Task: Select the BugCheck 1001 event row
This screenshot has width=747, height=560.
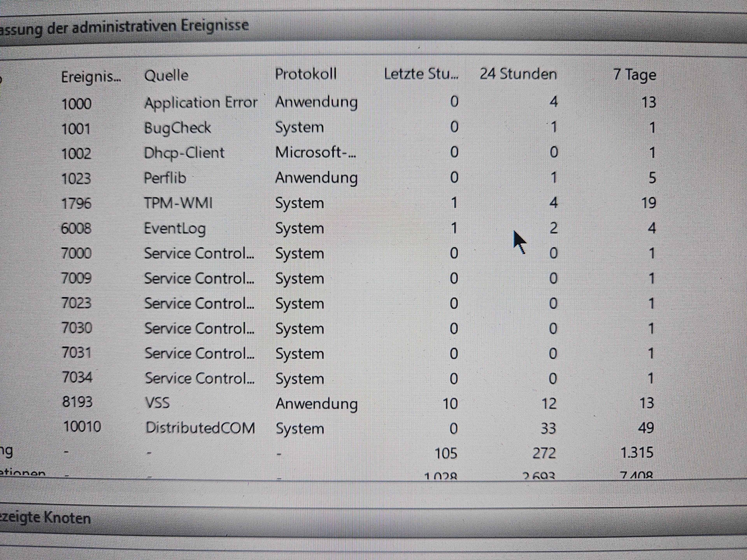Action: 177,128
